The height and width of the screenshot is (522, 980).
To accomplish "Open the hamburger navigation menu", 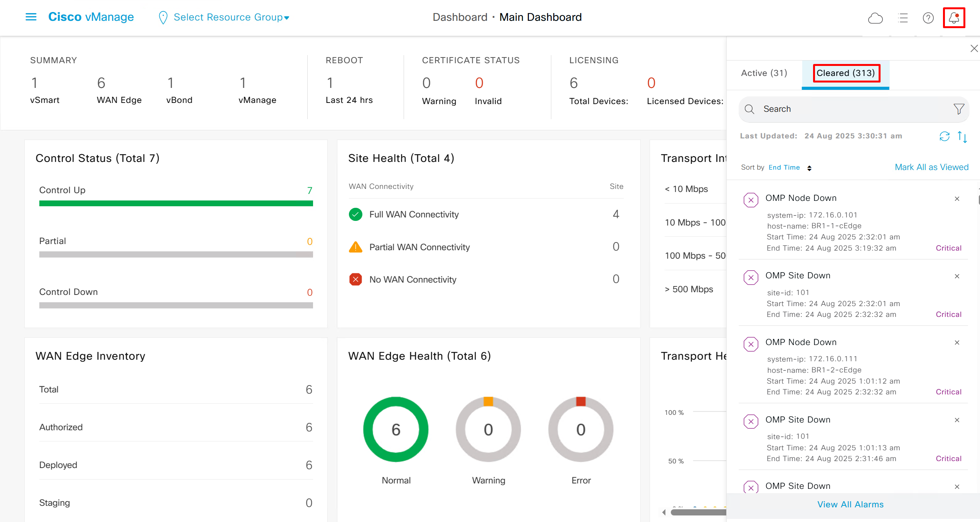I will tap(31, 17).
